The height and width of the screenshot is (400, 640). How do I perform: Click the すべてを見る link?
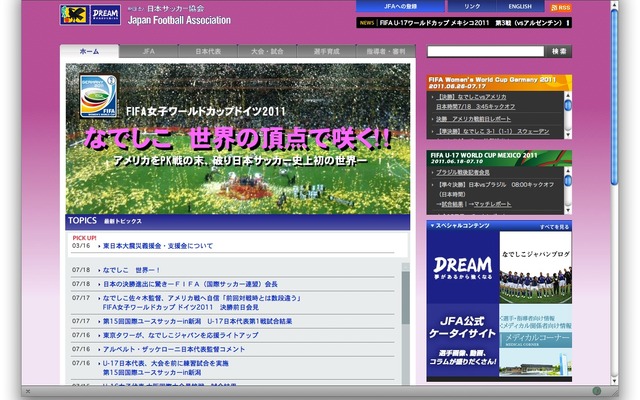click(x=554, y=227)
